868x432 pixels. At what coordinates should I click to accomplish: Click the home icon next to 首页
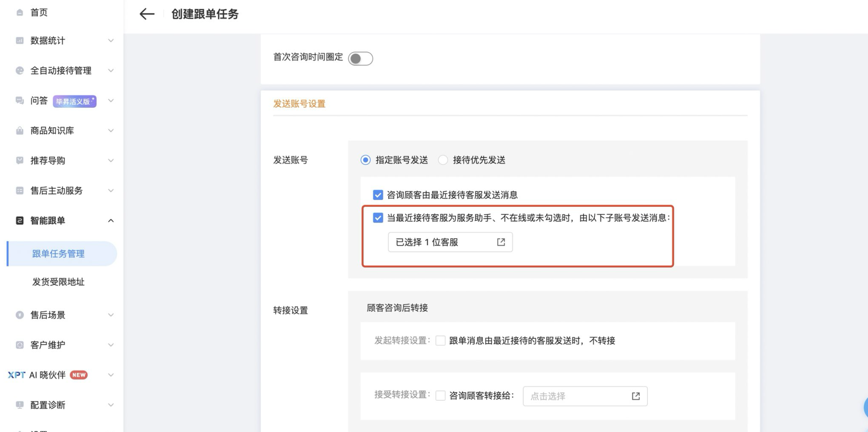[x=20, y=13]
